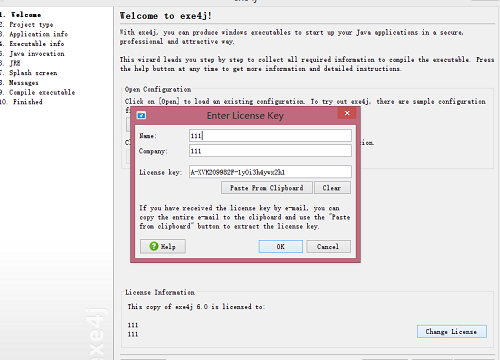Click the 'Open Configuration' group label
The width and height of the screenshot is (500, 360).
(158, 89)
